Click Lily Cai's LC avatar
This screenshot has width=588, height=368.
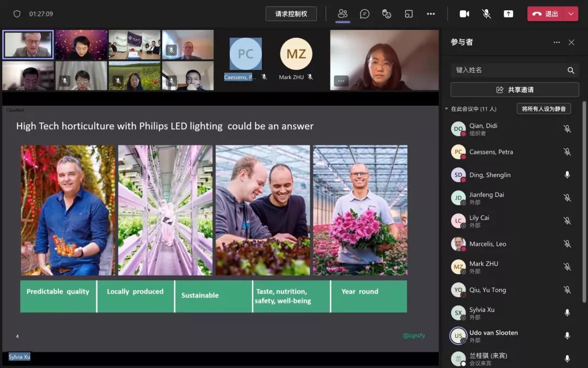coord(458,221)
